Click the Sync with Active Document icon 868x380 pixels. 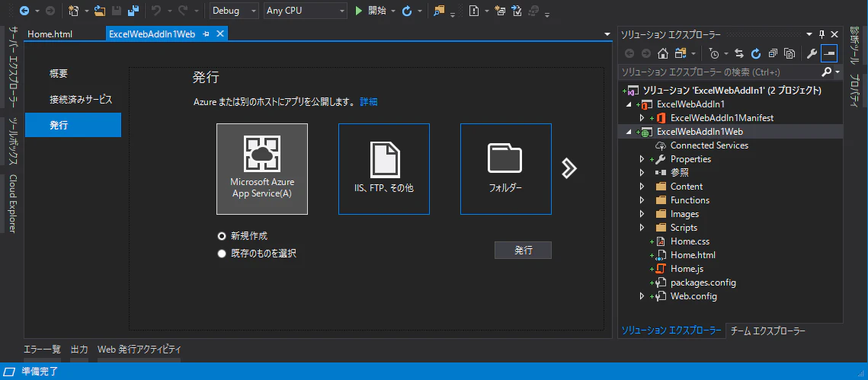tap(739, 53)
